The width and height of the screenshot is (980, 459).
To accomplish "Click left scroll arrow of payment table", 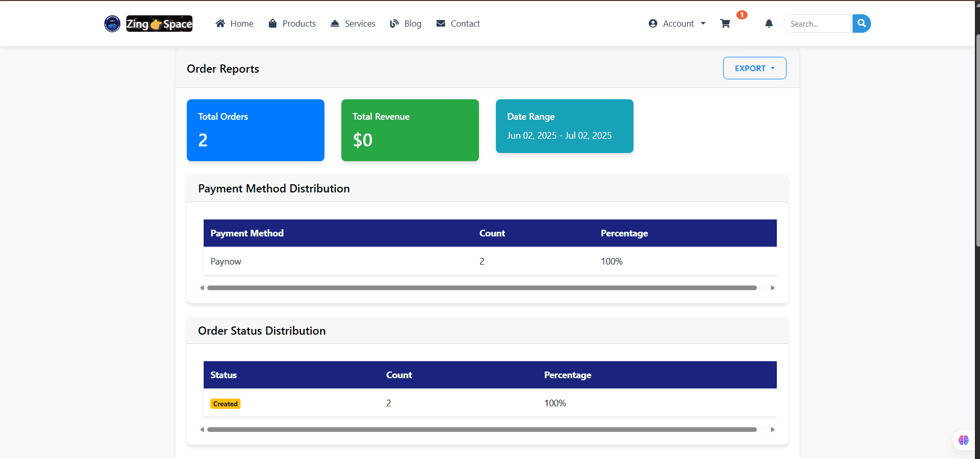I will pos(202,288).
